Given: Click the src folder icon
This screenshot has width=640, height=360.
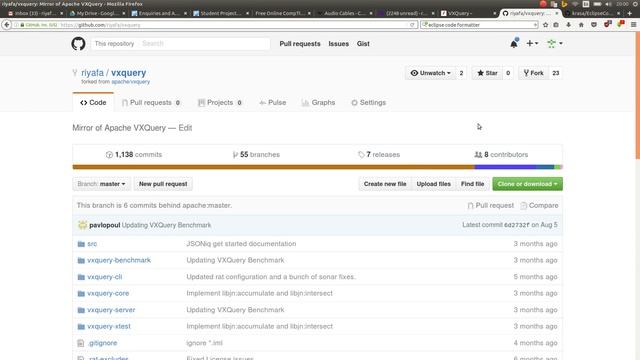Looking at the screenshot, I should pos(81,244).
